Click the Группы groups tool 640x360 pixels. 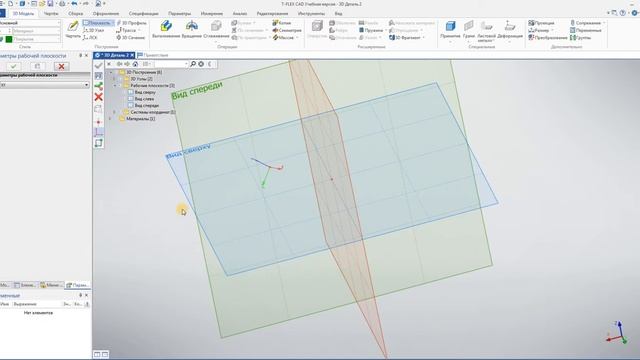[x=580, y=38]
